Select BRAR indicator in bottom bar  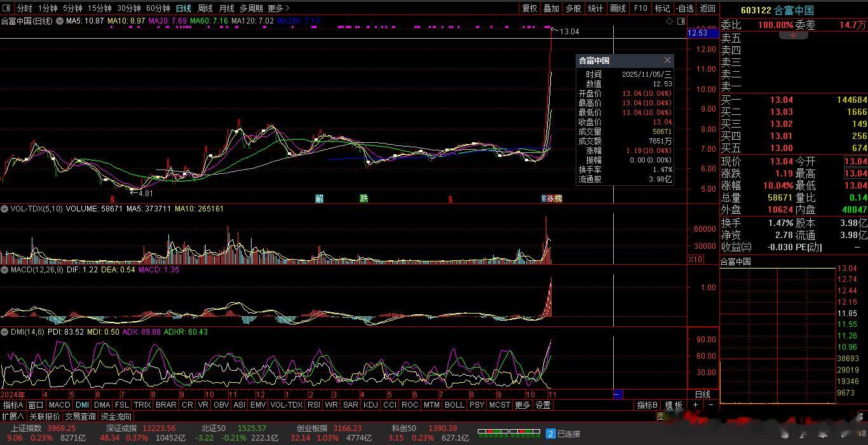point(166,404)
